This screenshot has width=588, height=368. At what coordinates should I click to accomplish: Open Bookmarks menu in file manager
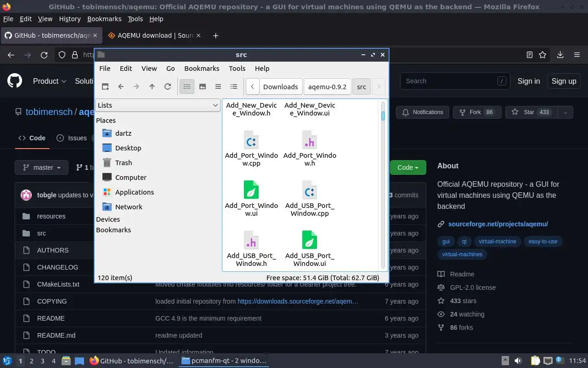[x=202, y=68]
